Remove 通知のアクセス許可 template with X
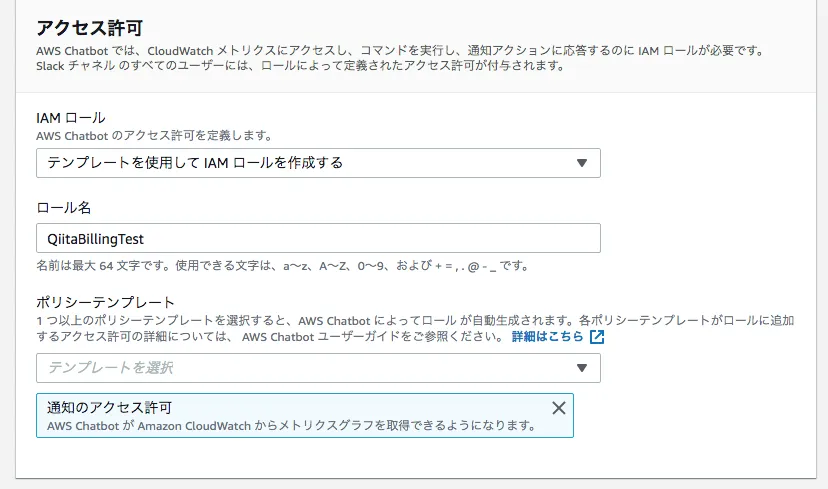Viewport: 828px width, 489px height. (559, 407)
